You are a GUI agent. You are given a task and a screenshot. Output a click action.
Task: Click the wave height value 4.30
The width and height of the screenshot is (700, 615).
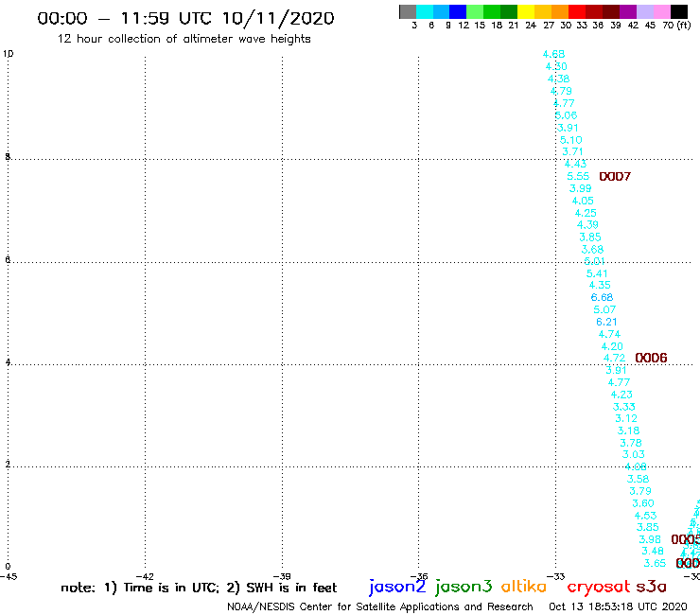(x=556, y=66)
